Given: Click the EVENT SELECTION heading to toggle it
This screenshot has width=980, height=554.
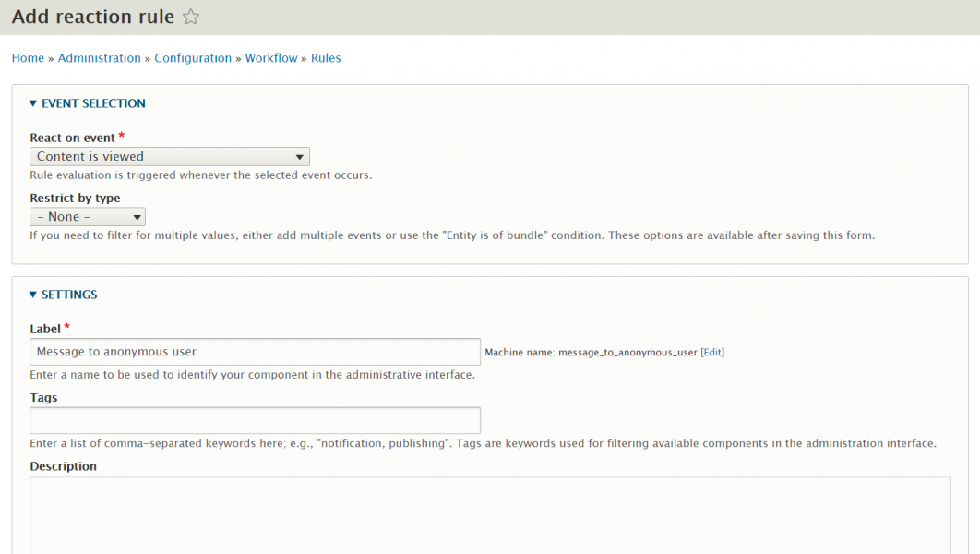Looking at the screenshot, I should (94, 102).
